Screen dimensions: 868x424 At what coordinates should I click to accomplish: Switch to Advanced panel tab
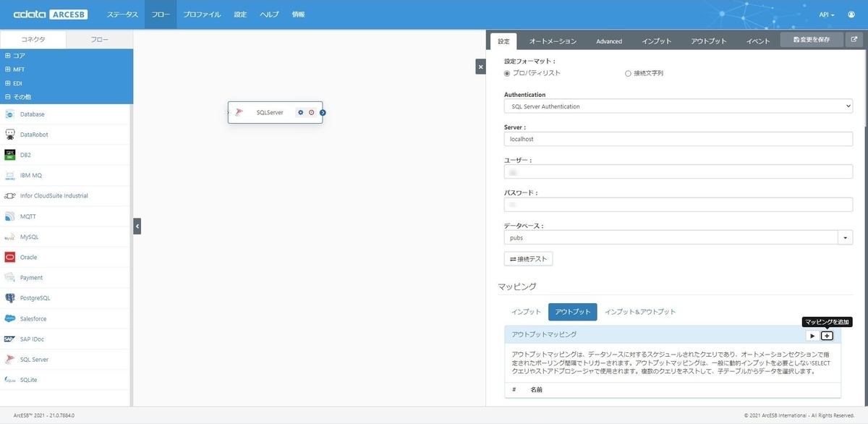click(x=609, y=41)
